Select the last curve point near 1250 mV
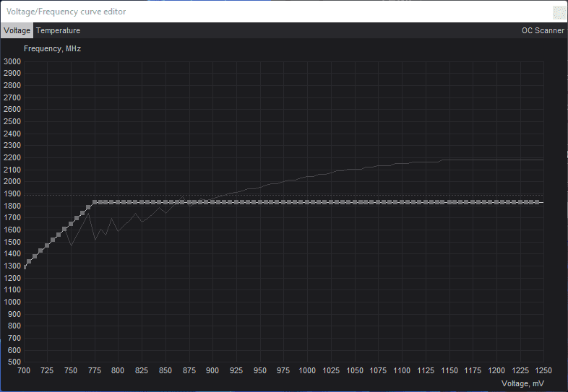Image resolution: width=568 pixels, height=392 pixels. (537, 202)
